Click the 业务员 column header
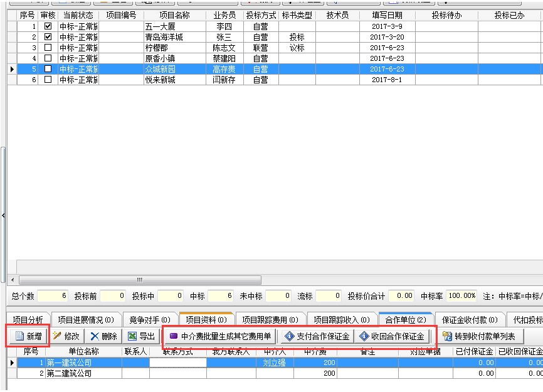 tap(224, 15)
